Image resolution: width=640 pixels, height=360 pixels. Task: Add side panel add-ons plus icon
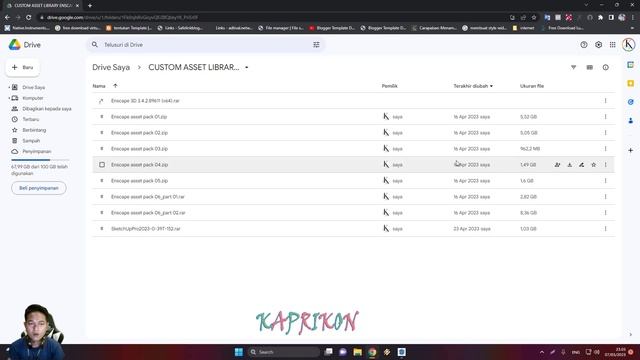[x=631, y=150]
